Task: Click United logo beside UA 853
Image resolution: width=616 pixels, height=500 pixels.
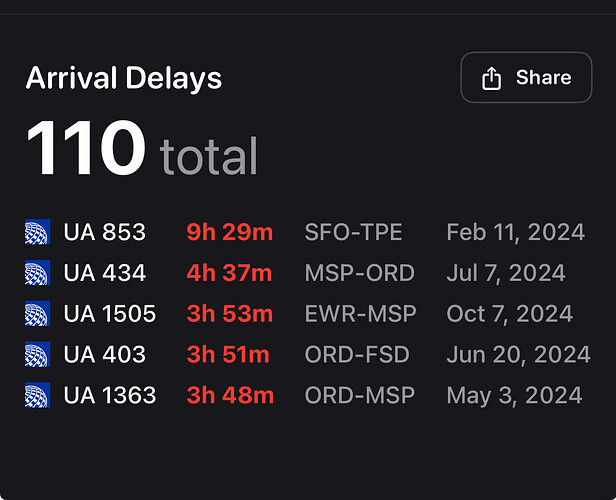Action: coord(37,232)
